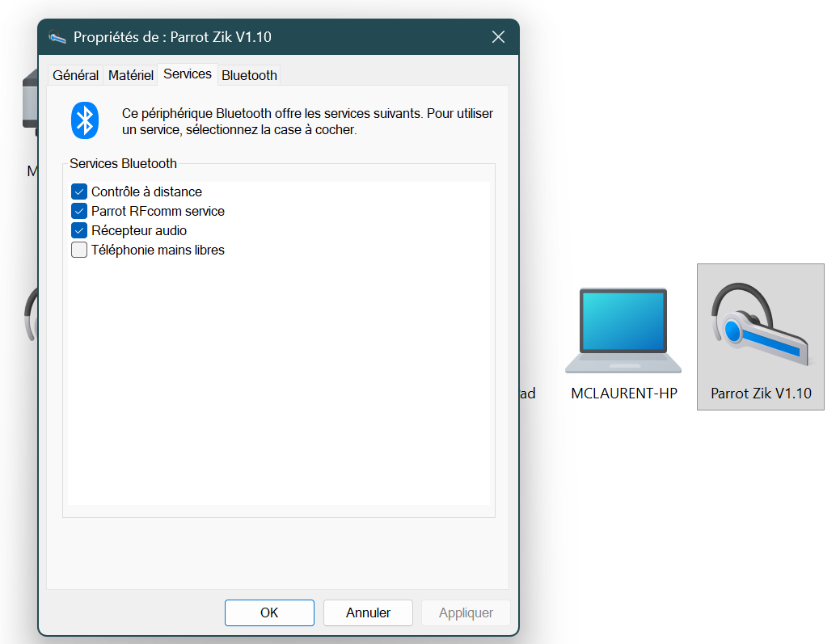Click the 'Parrot Zik V1.10' device label
The image size is (840, 644).
click(761, 394)
